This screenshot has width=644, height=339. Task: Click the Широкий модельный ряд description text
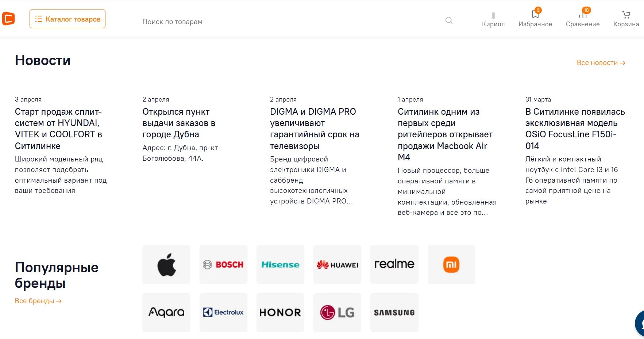[61, 175]
